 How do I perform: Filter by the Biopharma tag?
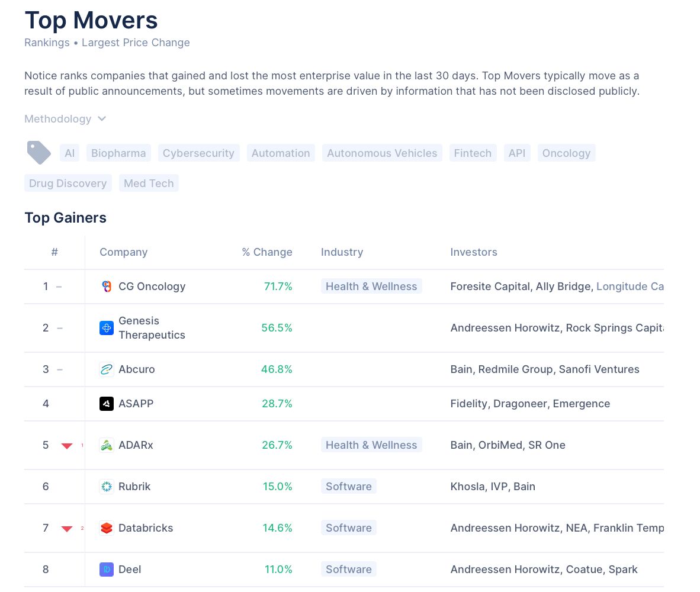pos(118,153)
